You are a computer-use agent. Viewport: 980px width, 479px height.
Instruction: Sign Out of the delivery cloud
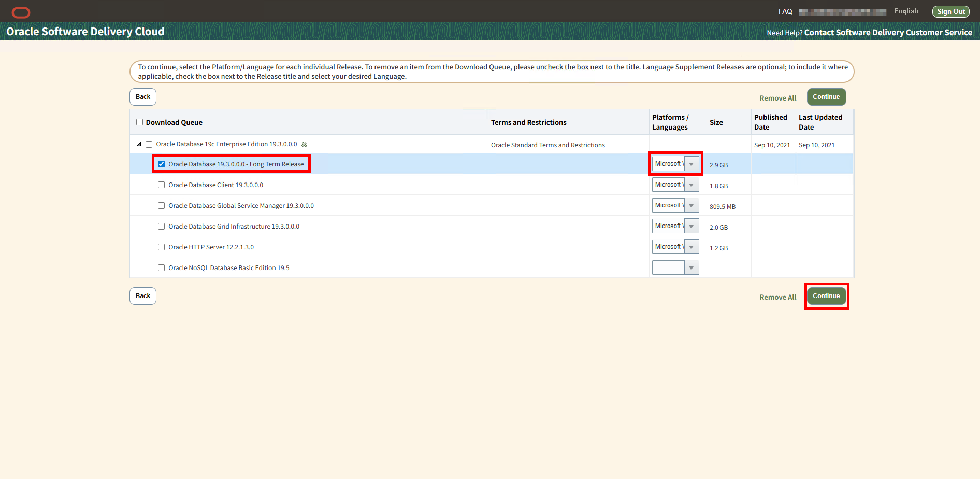click(x=951, y=11)
